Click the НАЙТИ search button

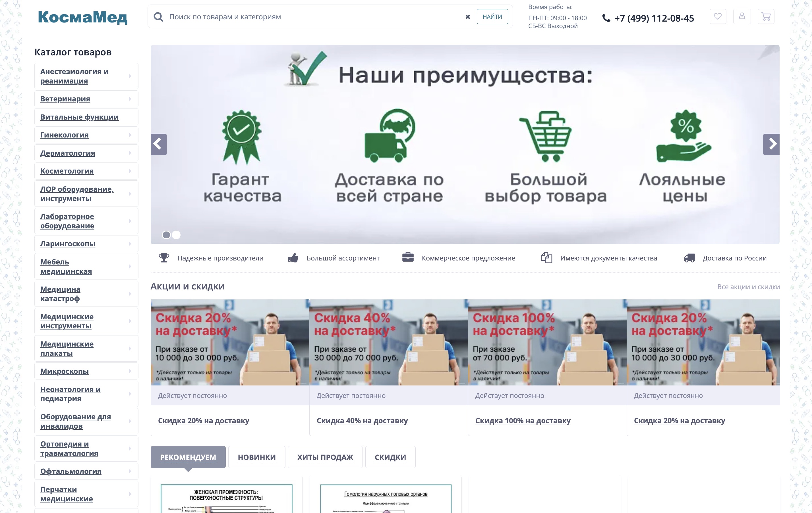[x=492, y=16]
